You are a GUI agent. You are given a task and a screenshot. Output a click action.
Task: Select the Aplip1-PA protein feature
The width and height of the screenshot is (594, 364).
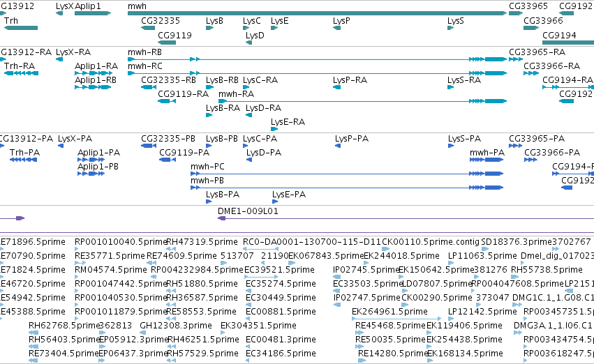[91, 160]
